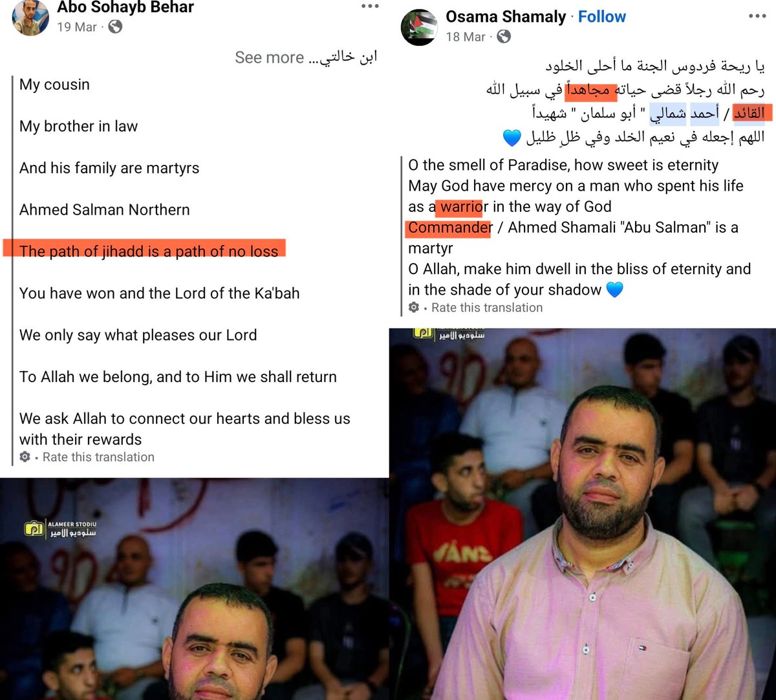Rate this translation on left post
776x700 pixels.
point(98,457)
